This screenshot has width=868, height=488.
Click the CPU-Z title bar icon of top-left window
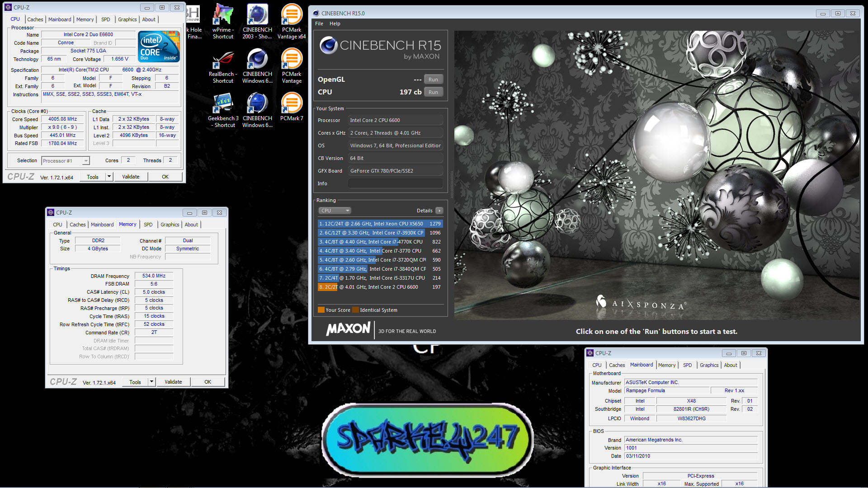pos(8,7)
